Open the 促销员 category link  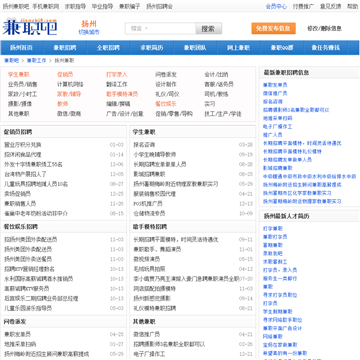click(x=65, y=75)
